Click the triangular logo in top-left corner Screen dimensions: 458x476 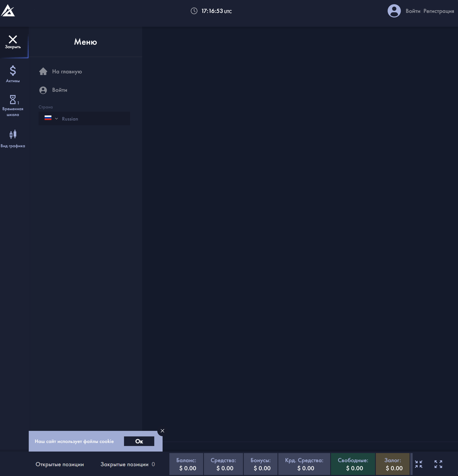(x=8, y=11)
